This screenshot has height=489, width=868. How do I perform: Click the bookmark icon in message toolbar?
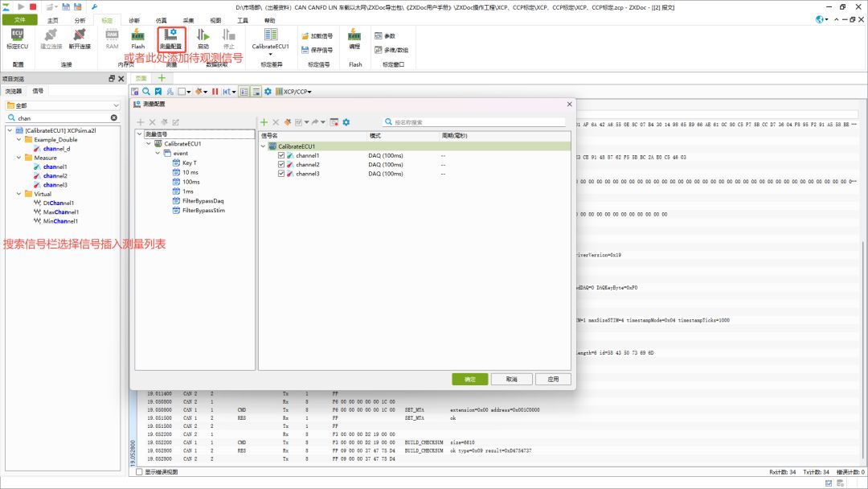[x=158, y=92]
